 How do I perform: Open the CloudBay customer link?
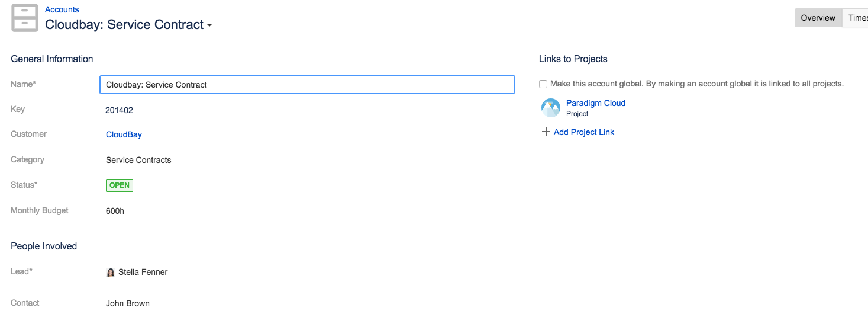pyautogui.click(x=124, y=134)
